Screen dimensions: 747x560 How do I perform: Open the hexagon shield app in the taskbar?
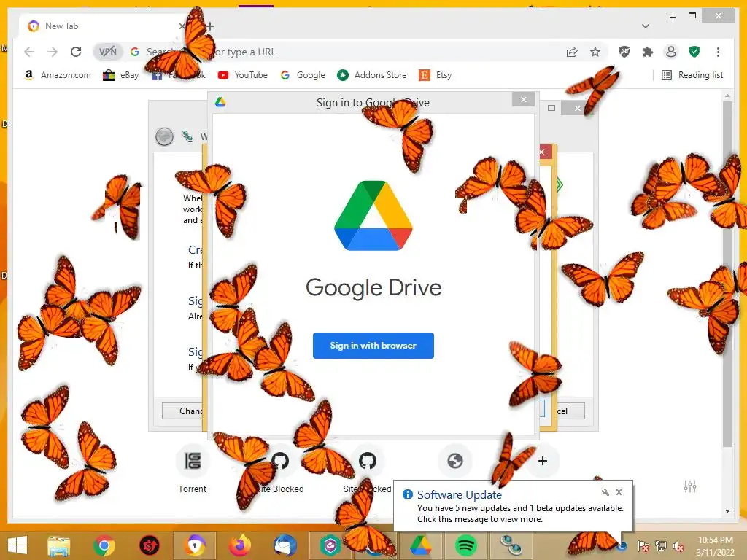tap(330, 545)
